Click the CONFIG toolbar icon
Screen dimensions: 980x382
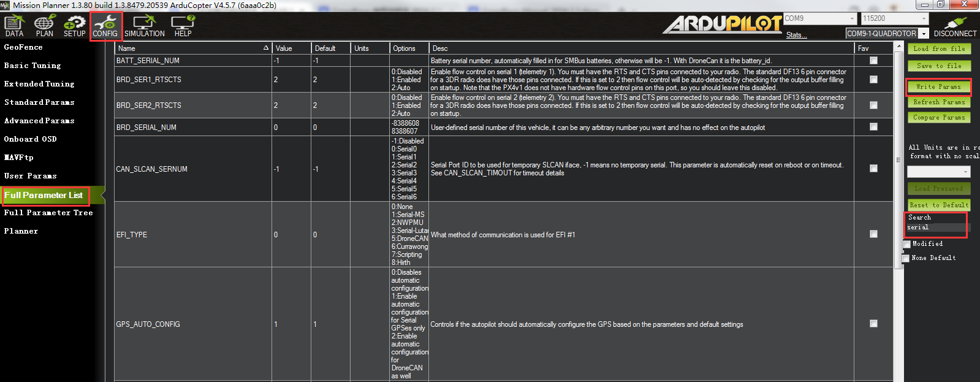105,26
